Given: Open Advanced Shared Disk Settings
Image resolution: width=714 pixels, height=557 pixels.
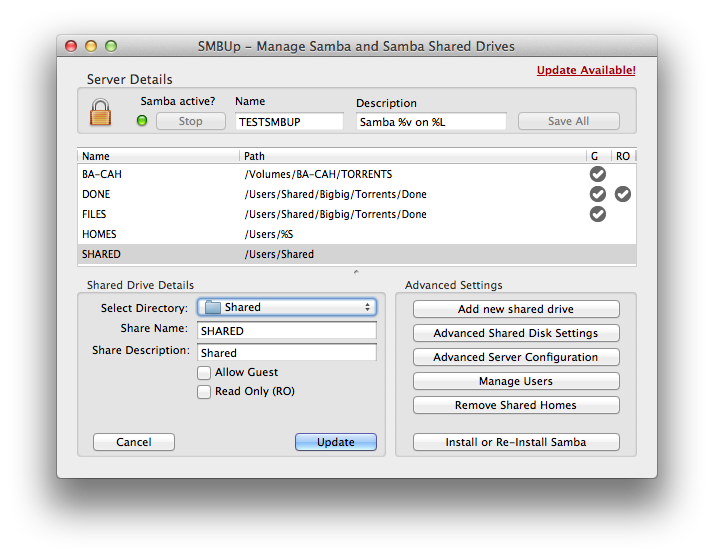Looking at the screenshot, I should point(516,333).
